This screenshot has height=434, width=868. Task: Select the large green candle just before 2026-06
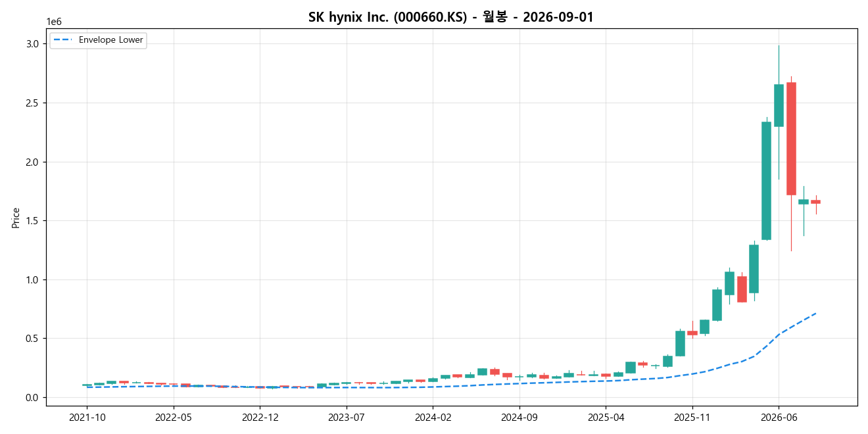pyautogui.click(x=766, y=181)
